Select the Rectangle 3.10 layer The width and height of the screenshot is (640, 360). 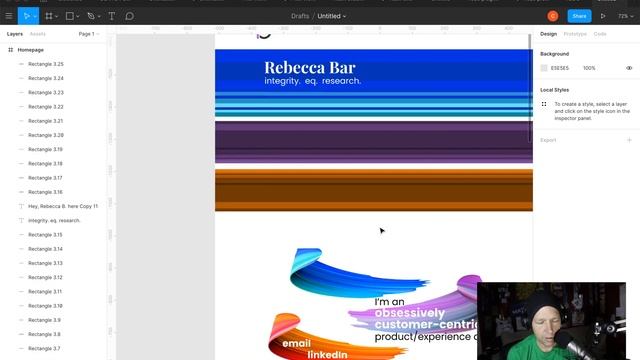pyautogui.click(x=45, y=306)
